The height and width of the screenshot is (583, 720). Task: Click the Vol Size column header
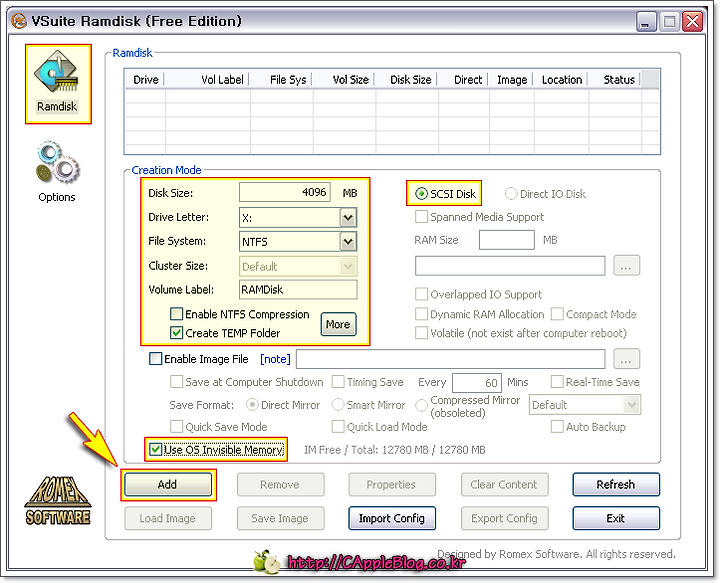pos(344,79)
